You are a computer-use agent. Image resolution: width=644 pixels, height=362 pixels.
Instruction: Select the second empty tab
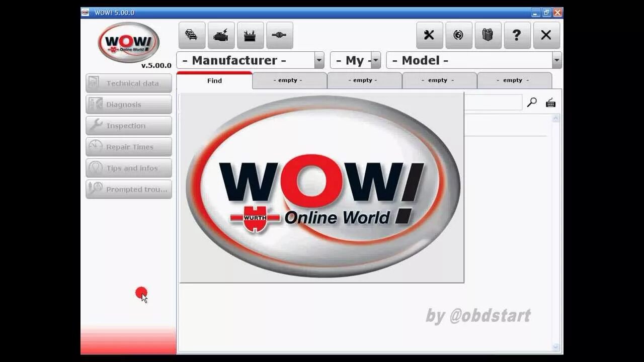tap(364, 80)
